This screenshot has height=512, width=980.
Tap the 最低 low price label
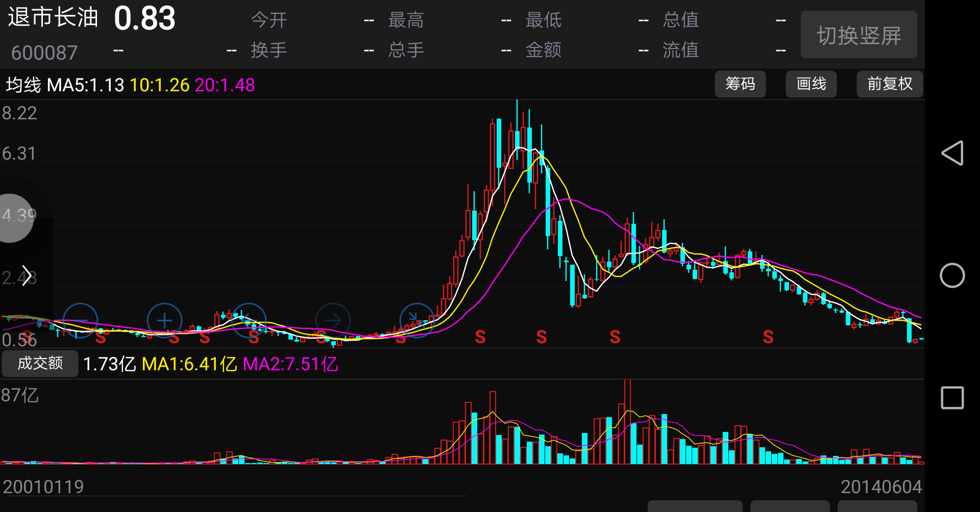(543, 20)
